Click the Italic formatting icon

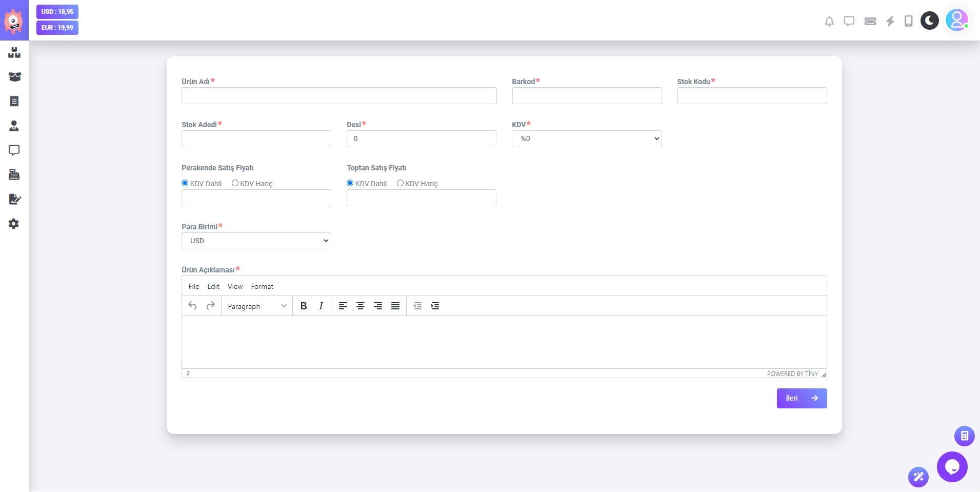pyautogui.click(x=321, y=306)
